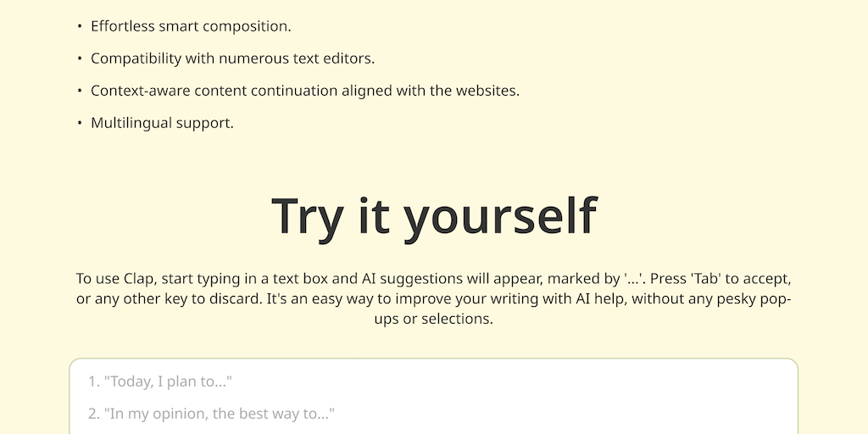The height and width of the screenshot is (434, 868).
Task: Click the 'Try it yourself' heading
Action: click(434, 215)
